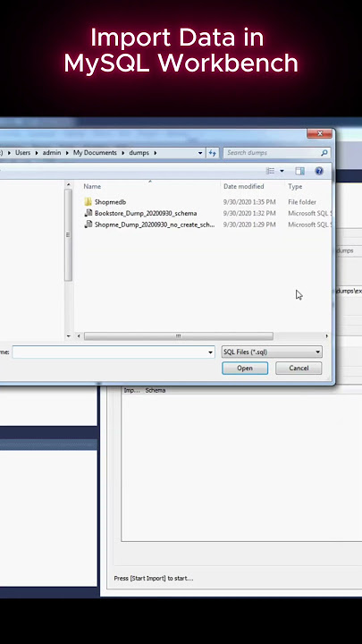362x644 pixels.
Task: Click the search magnifier icon
Action: (324, 153)
